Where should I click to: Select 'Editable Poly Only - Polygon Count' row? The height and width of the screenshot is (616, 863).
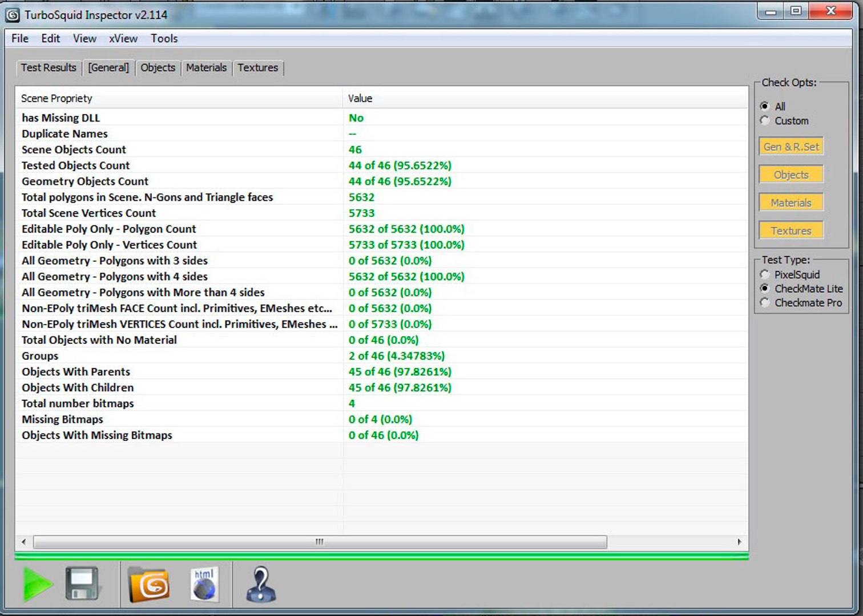382,229
